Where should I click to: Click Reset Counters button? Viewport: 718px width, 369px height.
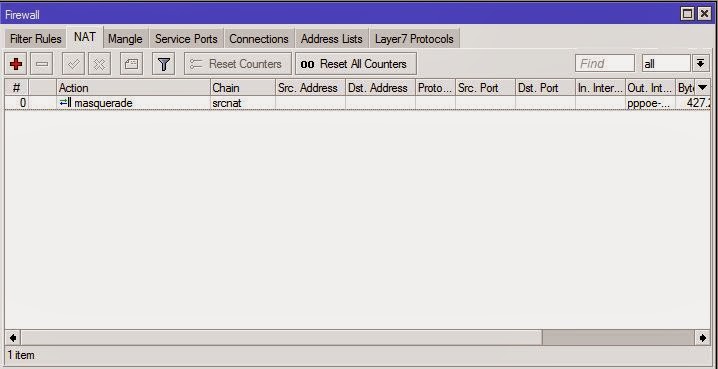238,64
